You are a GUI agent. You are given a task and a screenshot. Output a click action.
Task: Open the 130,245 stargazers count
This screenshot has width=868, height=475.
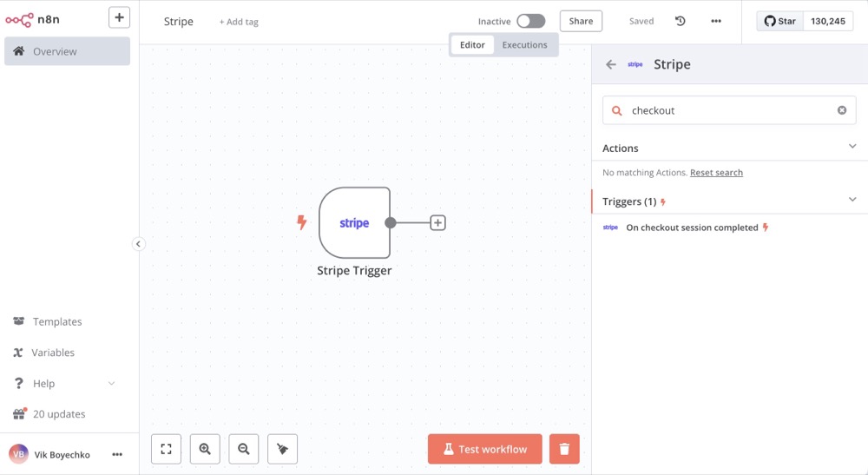click(827, 21)
